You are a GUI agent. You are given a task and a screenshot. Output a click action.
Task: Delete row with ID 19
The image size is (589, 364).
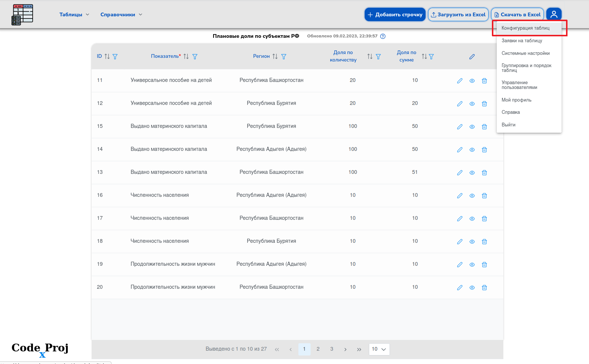pos(484,265)
